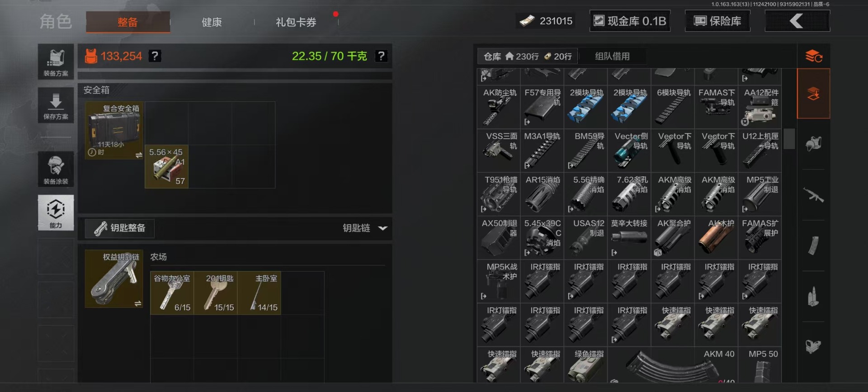Image resolution: width=868 pixels, height=392 pixels.
Task: Swap the 权益钥匙链 via arrows icon
Action: tap(138, 303)
